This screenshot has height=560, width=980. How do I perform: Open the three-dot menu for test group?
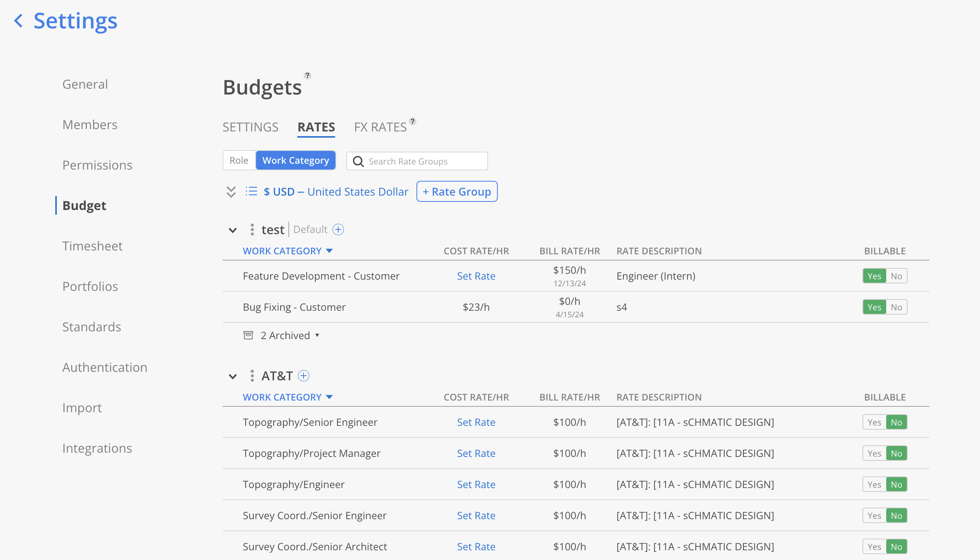pos(252,229)
